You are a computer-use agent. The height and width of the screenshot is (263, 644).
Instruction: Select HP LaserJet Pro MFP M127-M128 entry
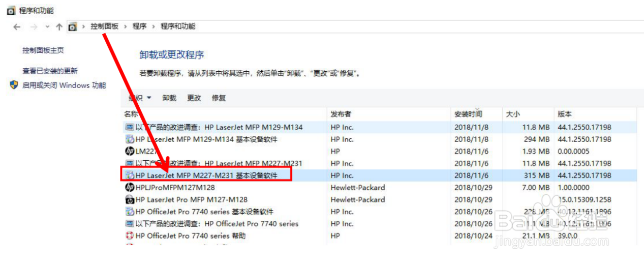[x=379, y=199]
